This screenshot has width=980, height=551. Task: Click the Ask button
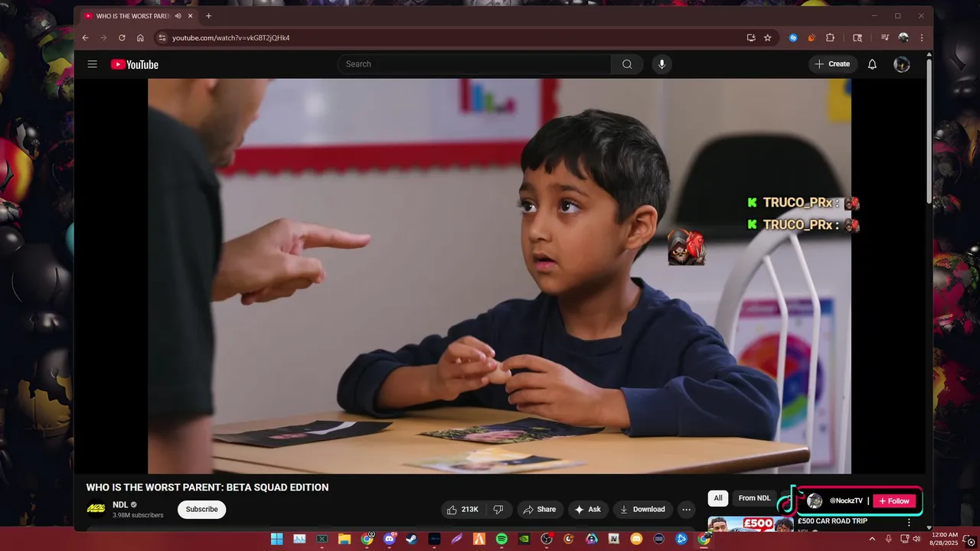(x=587, y=509)
